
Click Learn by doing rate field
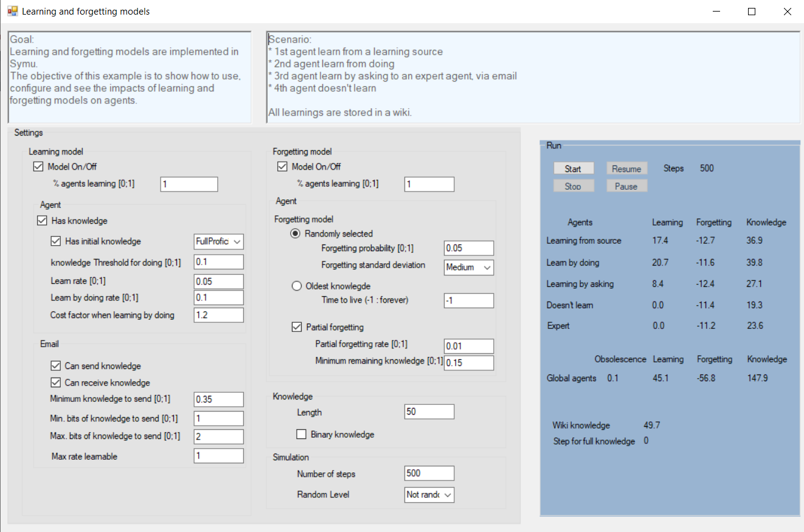coord(219,298)
